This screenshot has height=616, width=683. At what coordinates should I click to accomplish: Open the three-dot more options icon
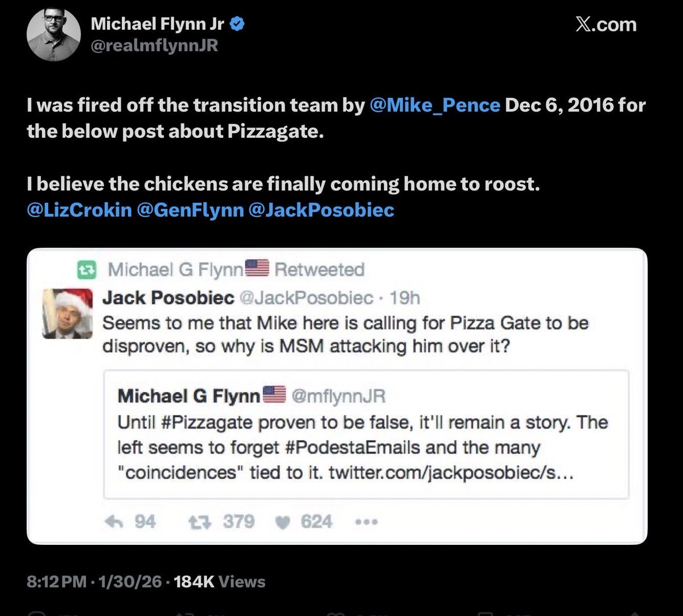[366, 522]
